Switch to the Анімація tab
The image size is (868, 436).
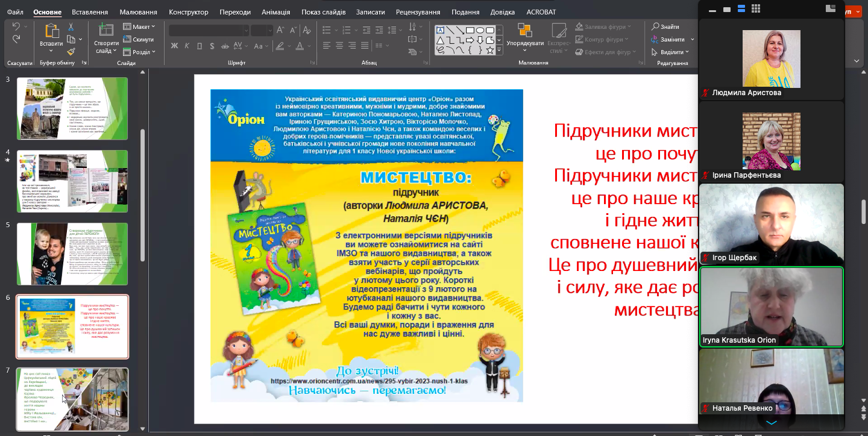(275, 12)
